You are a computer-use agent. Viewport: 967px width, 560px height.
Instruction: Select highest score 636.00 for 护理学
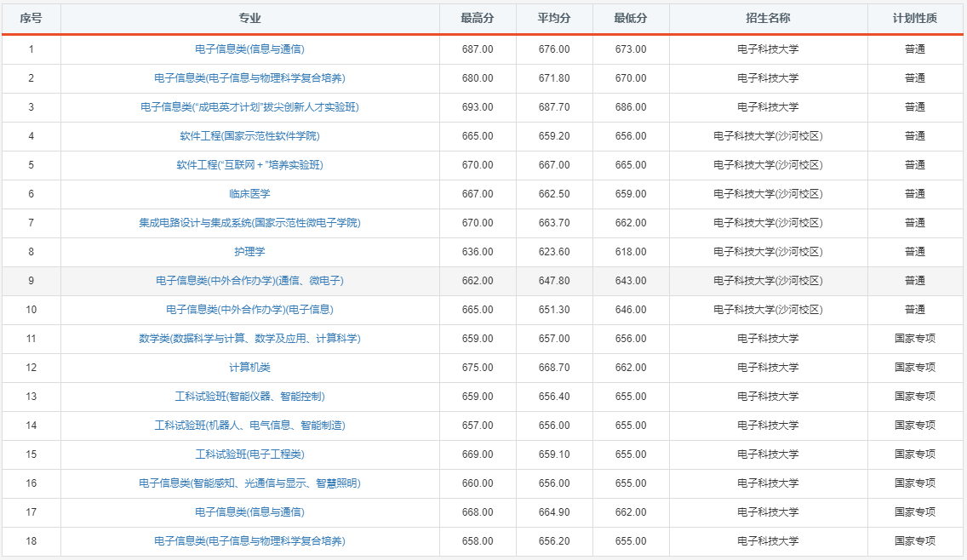coord(478,252)
